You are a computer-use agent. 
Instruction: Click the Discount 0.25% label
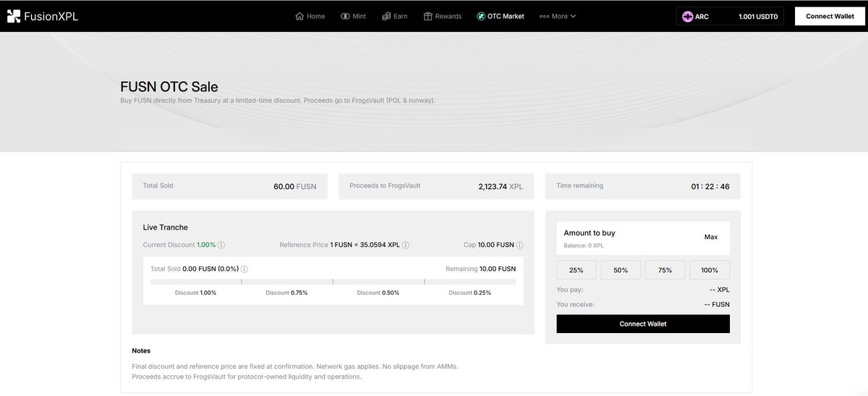click(469, 292)
